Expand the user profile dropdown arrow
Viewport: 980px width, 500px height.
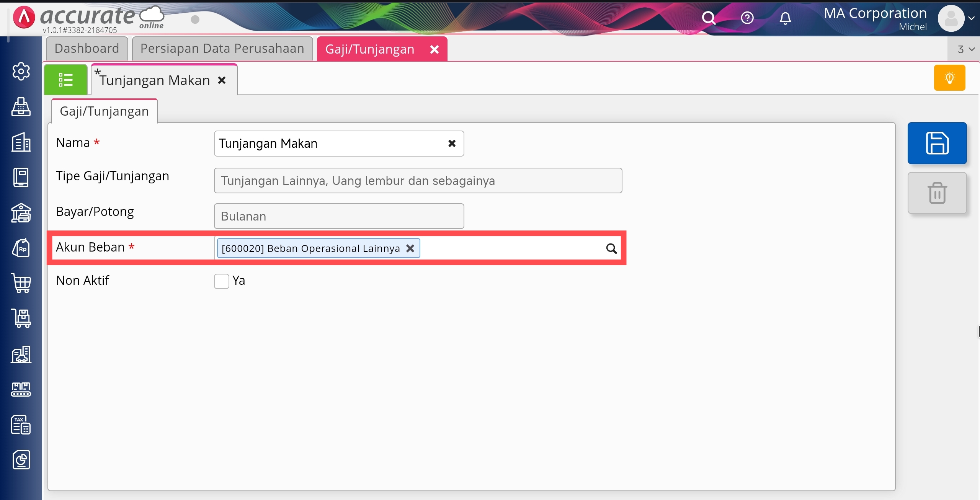[x=971, y=18]
